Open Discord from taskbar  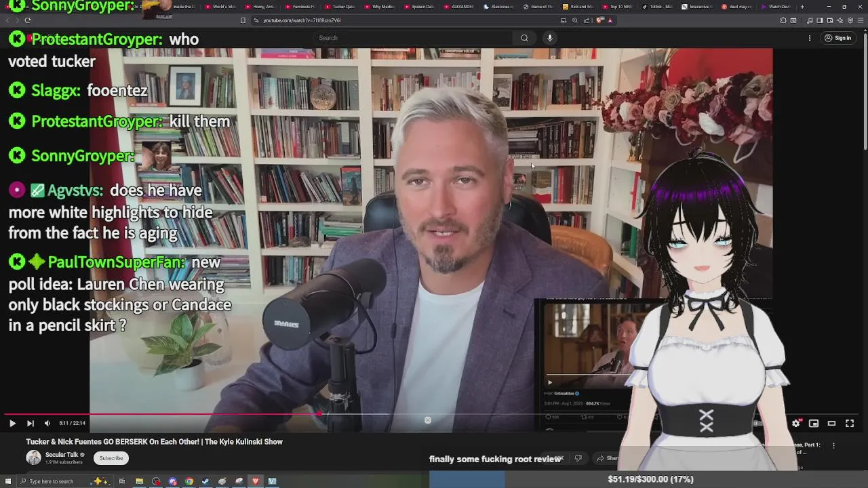point(173,481)
